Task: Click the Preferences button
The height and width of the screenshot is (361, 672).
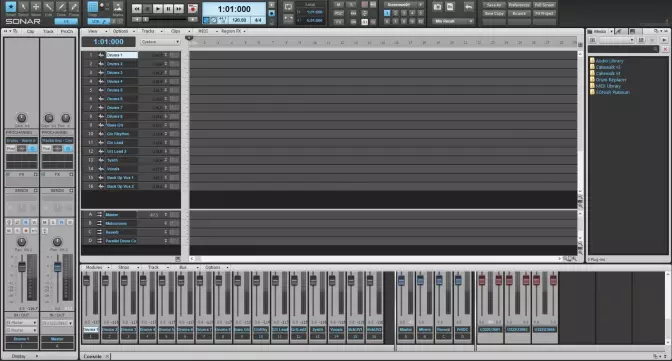Action: pyautogui.click(x=519, y=5)
